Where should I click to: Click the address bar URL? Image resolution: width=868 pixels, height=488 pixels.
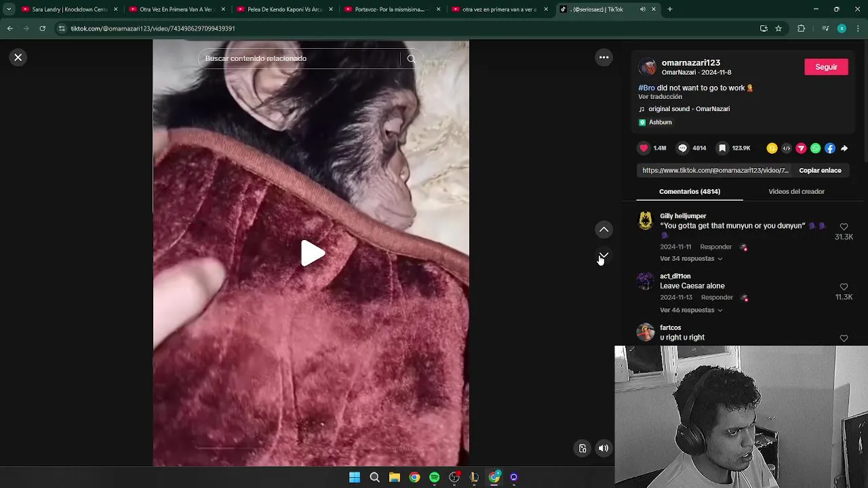[x=153, y=28]
